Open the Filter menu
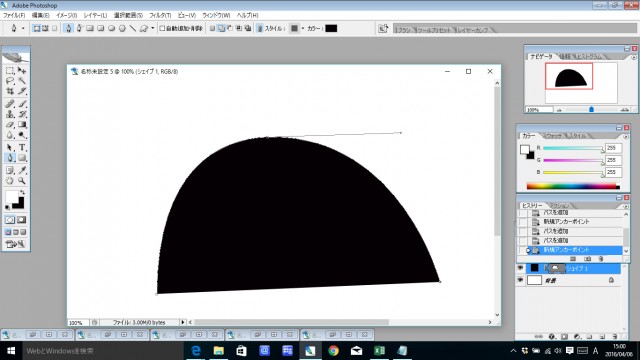The width and height of the screenshot is (640, 360). point(160,15)
